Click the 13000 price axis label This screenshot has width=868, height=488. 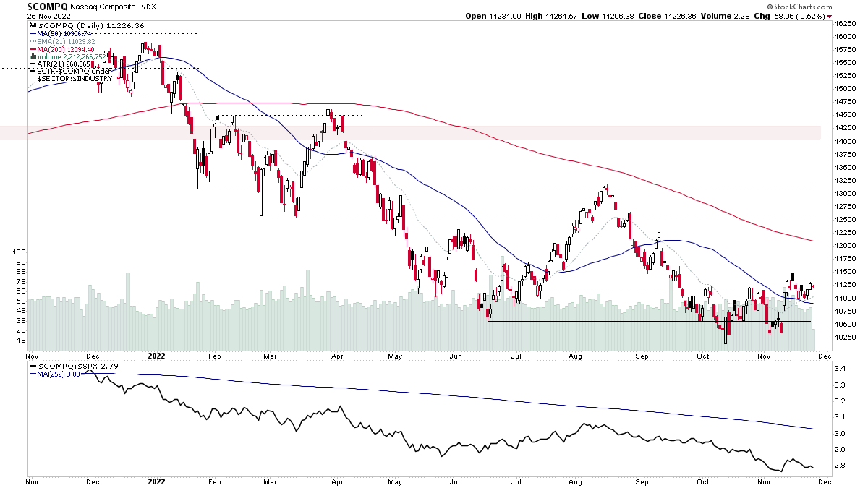(845, 194)
